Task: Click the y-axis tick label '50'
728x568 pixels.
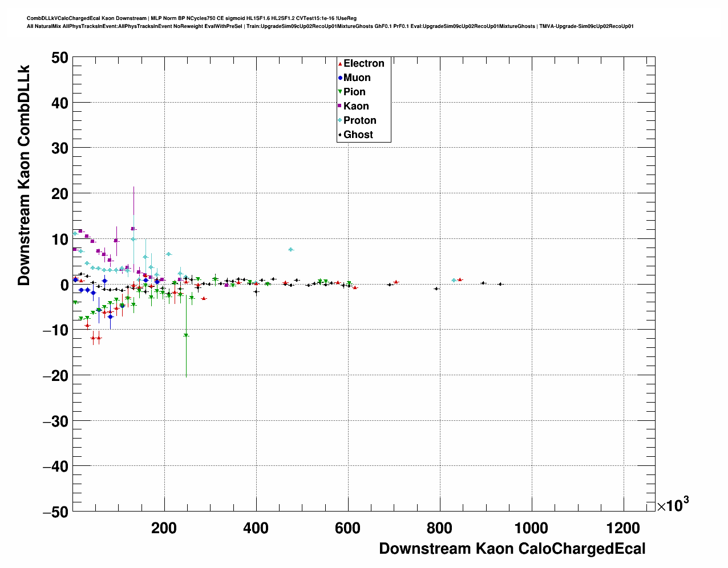Action: point(60,58)
